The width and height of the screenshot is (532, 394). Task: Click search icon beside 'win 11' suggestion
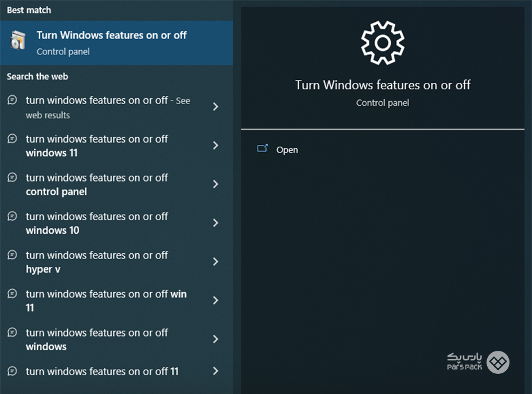12,293
